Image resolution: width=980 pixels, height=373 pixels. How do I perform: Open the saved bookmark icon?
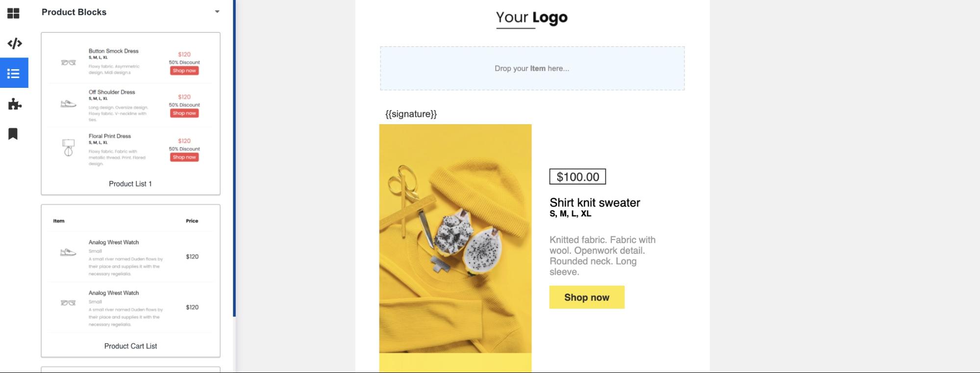[13, 134]
